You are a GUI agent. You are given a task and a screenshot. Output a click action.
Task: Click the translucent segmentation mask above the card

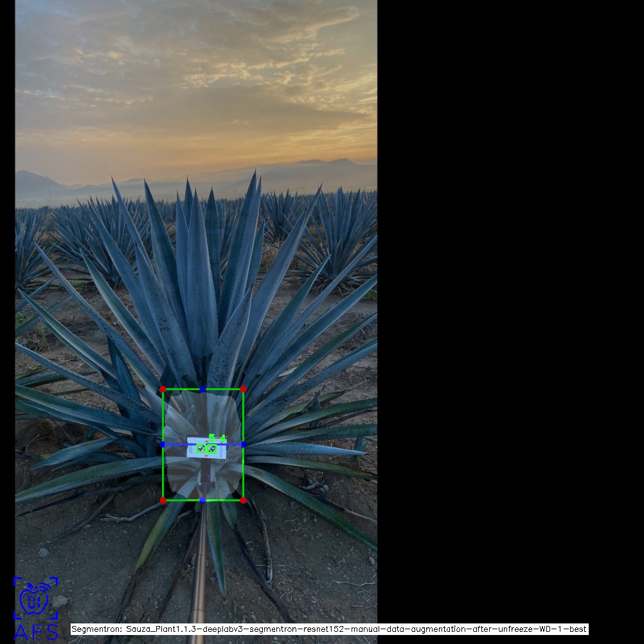(x=203, y=415)
